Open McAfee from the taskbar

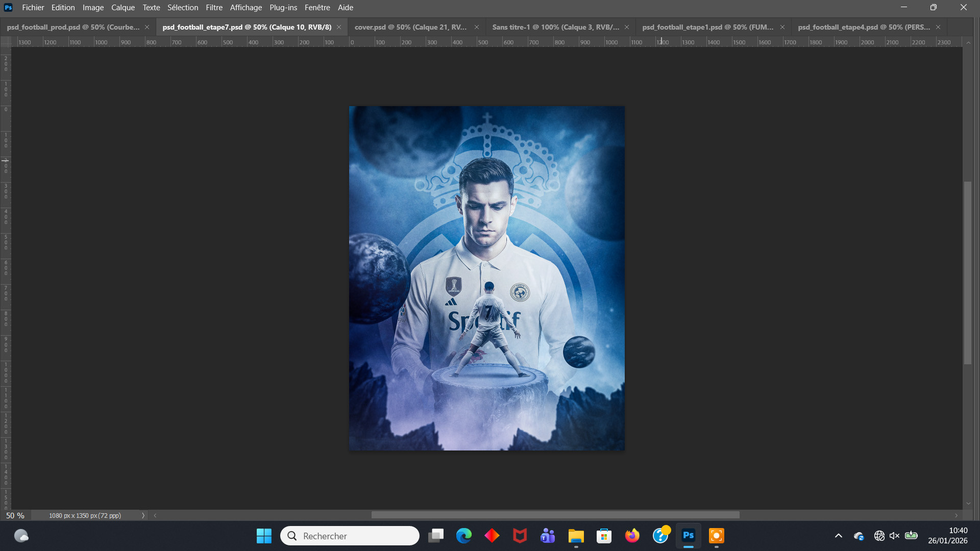pyautogui.click(x=520, y=536)
